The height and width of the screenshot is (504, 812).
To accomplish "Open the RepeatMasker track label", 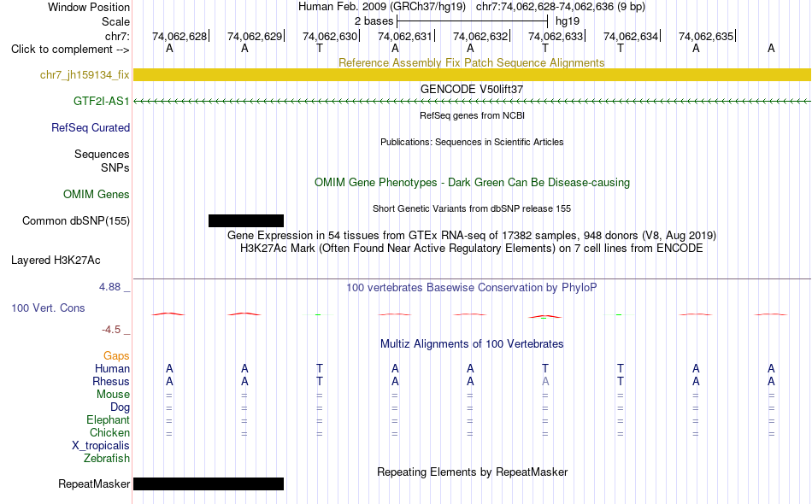I will click(94, 484).
